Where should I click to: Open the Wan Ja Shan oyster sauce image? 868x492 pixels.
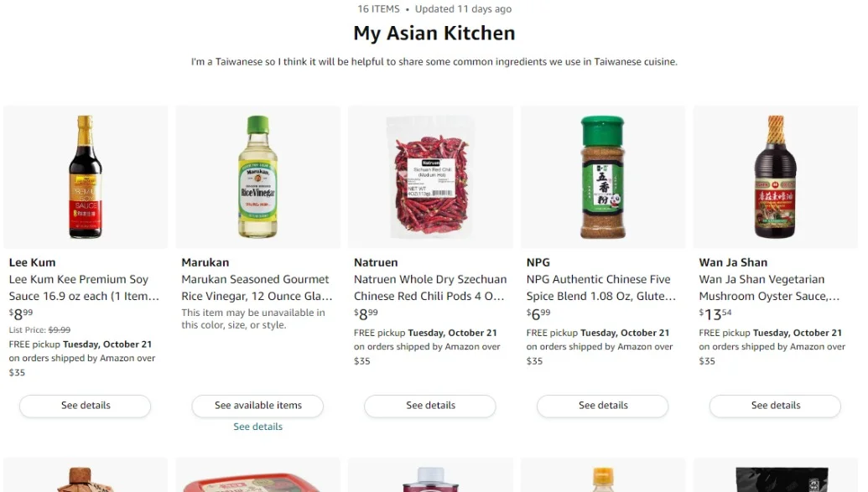point(776,177)
